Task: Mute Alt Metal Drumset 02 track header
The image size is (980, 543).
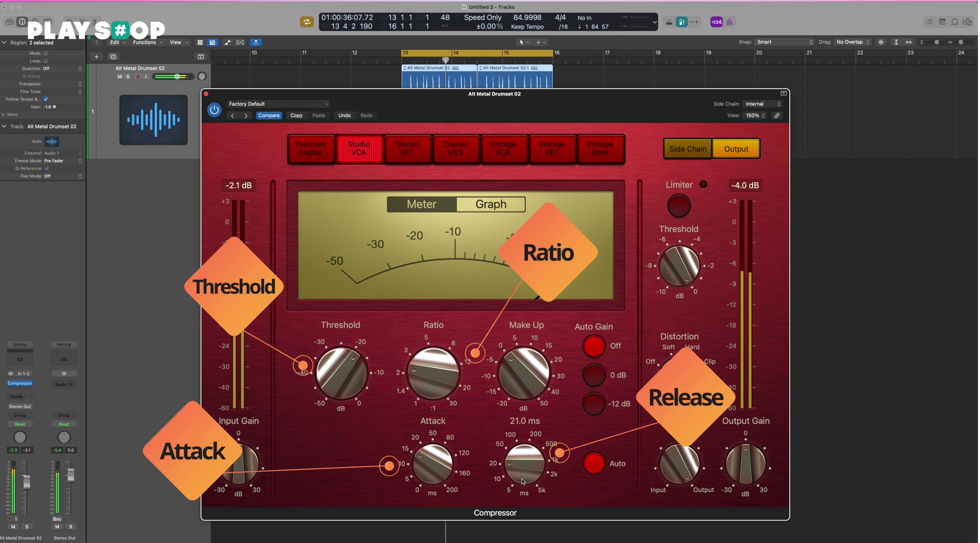Action: coord(119,77)
